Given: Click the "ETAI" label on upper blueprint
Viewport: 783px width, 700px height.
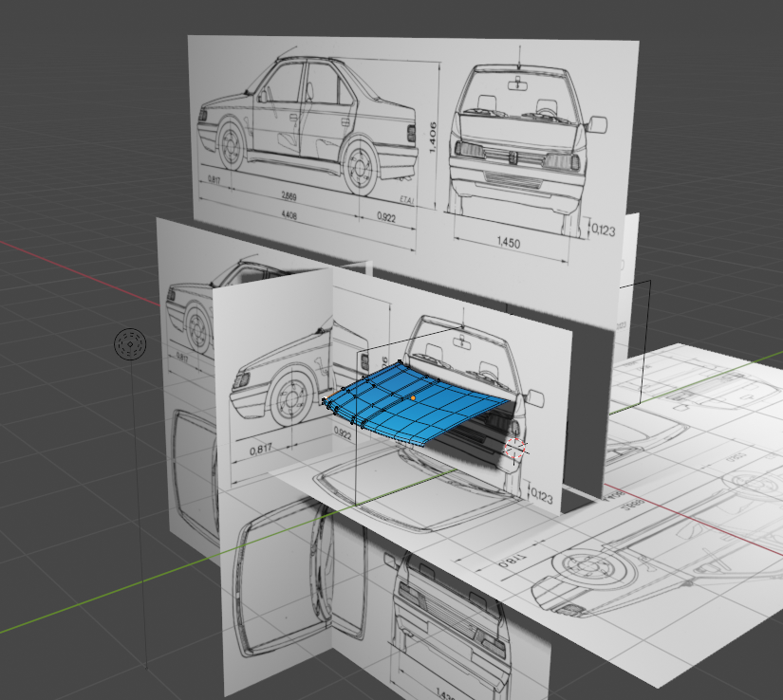Looking at the screenshot, I should (407, 199).
